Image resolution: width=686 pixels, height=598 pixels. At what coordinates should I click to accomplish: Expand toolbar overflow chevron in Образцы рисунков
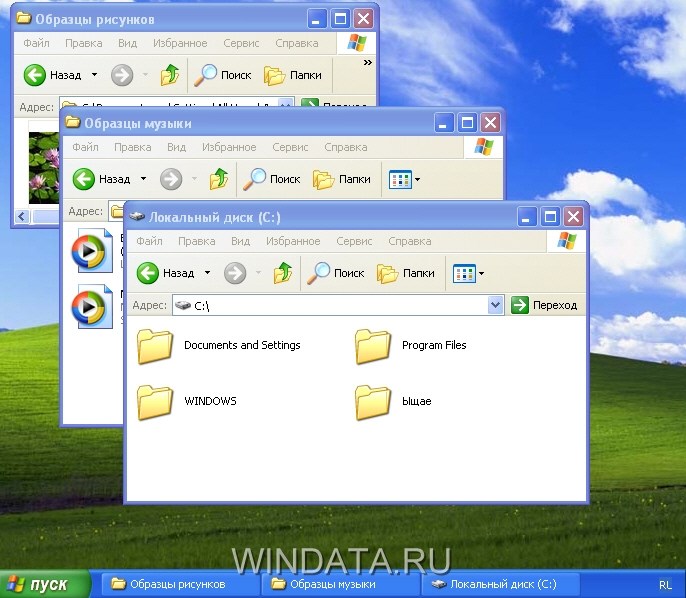click(368, 63)
